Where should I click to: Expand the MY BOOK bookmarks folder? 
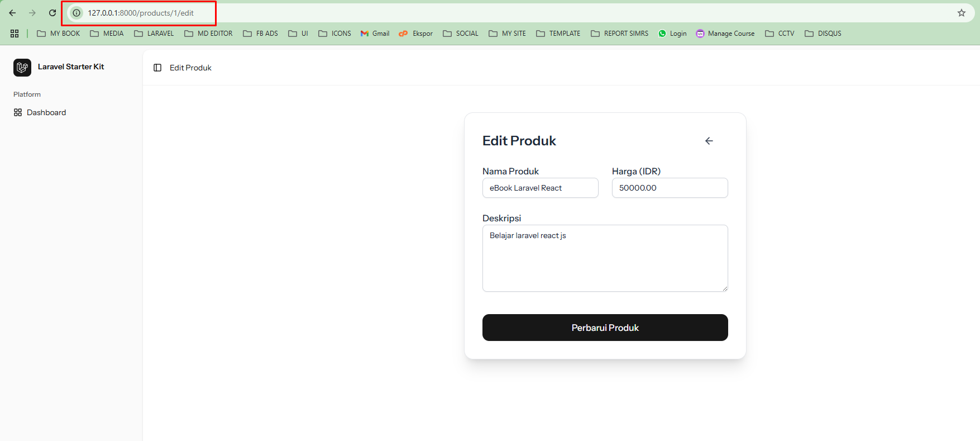click(x=59, y=34)
